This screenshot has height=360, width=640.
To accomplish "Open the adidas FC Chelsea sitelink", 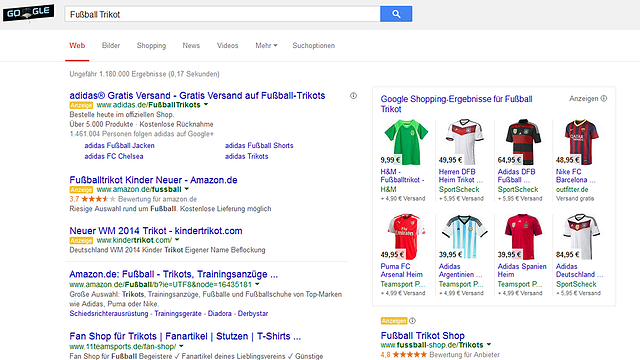I will (x=114, y=156).
